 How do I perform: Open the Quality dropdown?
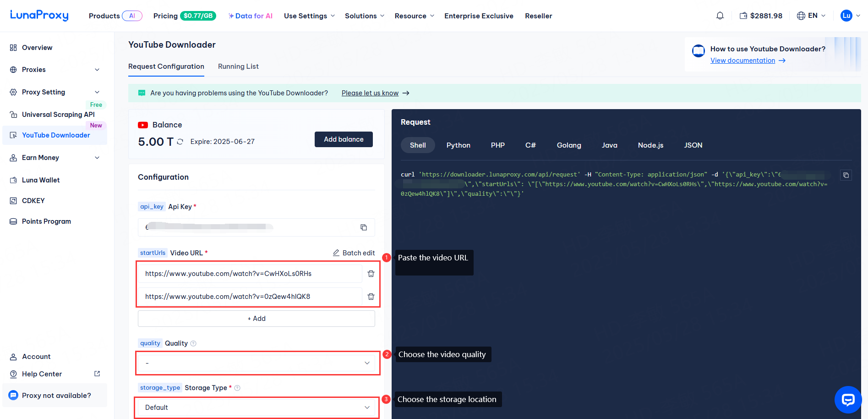(x=257, y=363)
